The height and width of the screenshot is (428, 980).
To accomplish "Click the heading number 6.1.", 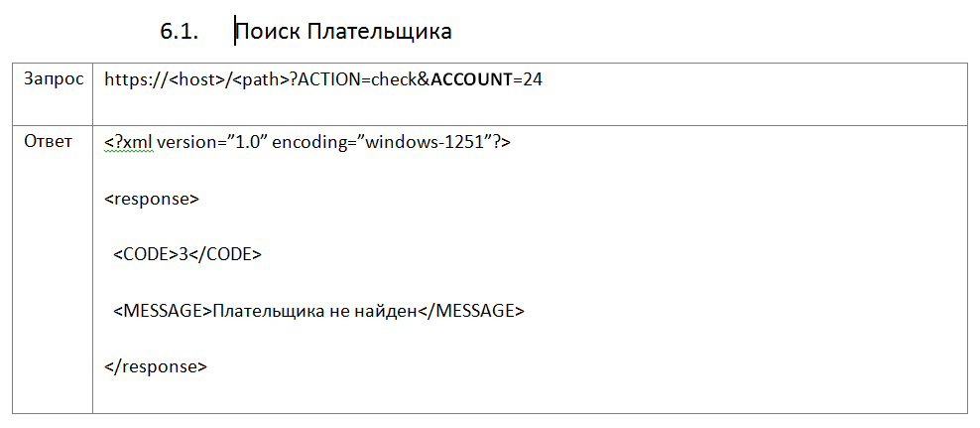I will coord(180,32).
